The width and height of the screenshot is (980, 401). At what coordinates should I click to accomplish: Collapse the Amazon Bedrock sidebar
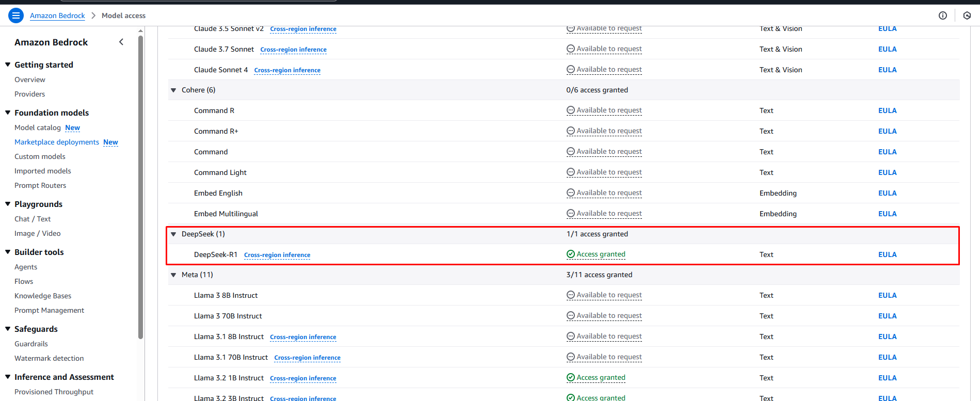(x=121, y=42)
